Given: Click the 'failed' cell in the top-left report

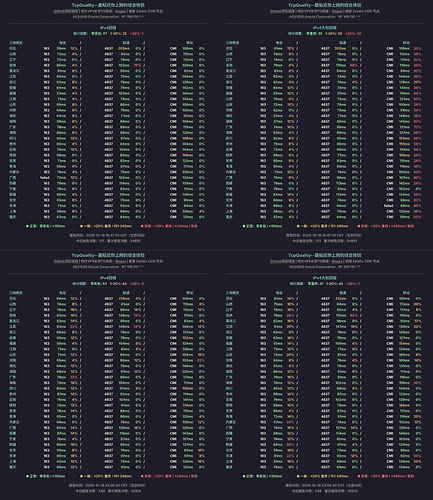Looking at the screenshot, I should (45, 178).
